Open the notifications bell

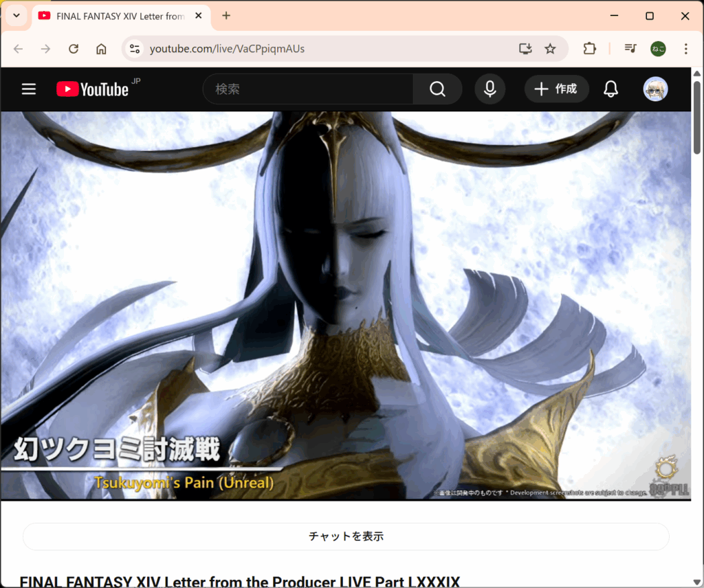point(610,89)
